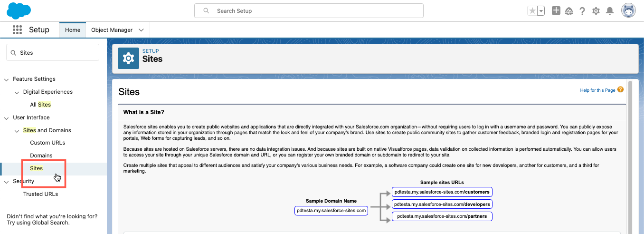Open the setup gear menu

[596, 11]
